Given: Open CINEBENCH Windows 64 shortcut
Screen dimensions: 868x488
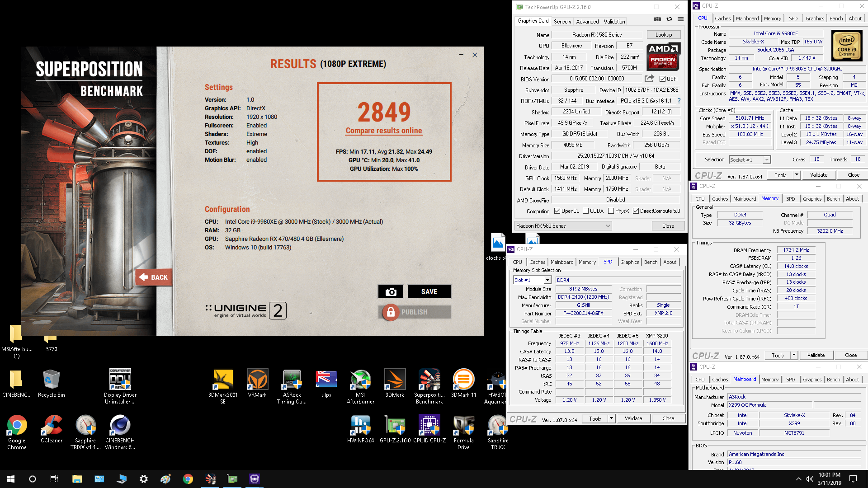Looking at the screenshot, I should 120,432.
